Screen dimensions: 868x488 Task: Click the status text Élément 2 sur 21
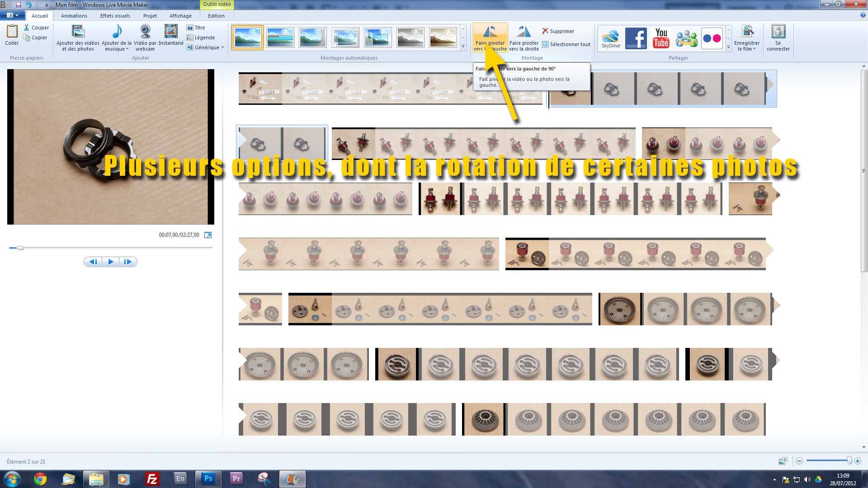click(26, 461)
